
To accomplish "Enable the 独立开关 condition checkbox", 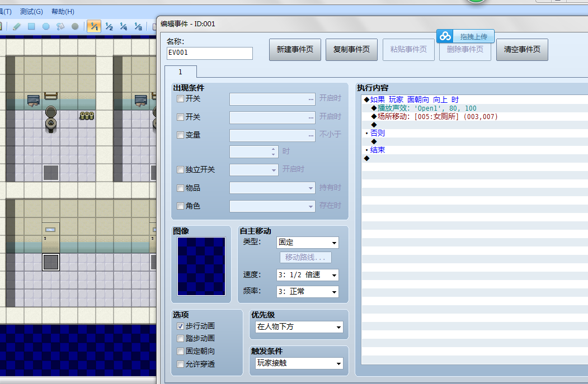I will (180, 170).
